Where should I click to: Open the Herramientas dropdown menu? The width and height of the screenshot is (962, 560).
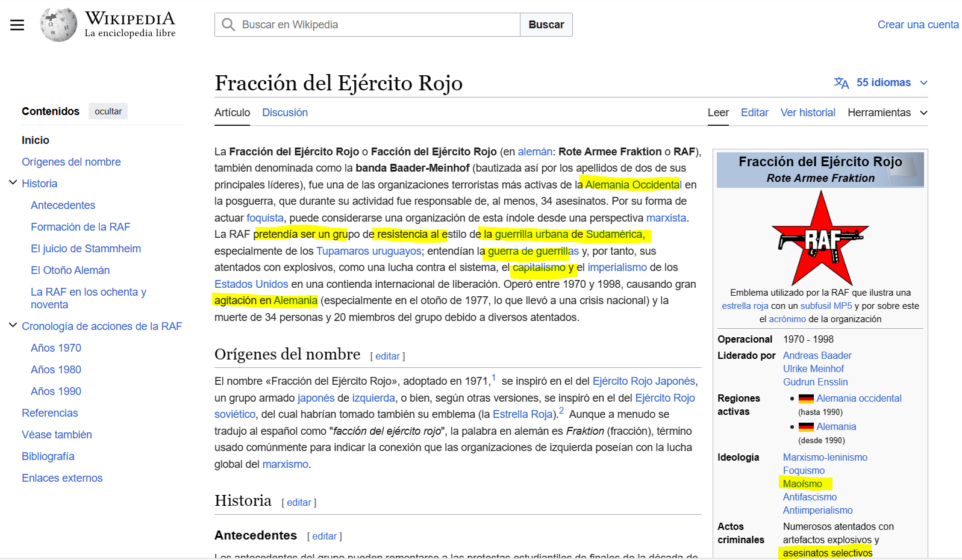(887, 113)
